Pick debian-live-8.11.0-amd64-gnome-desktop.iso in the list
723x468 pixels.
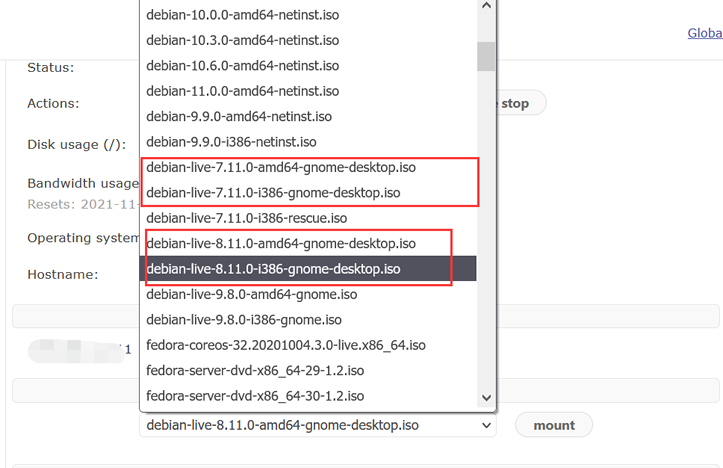(308, 243)
